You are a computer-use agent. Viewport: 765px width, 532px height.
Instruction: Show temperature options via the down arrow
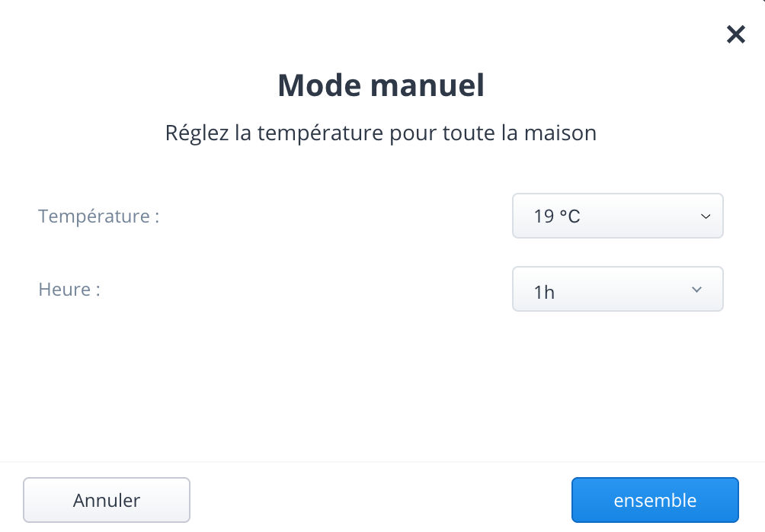point(706,216)
